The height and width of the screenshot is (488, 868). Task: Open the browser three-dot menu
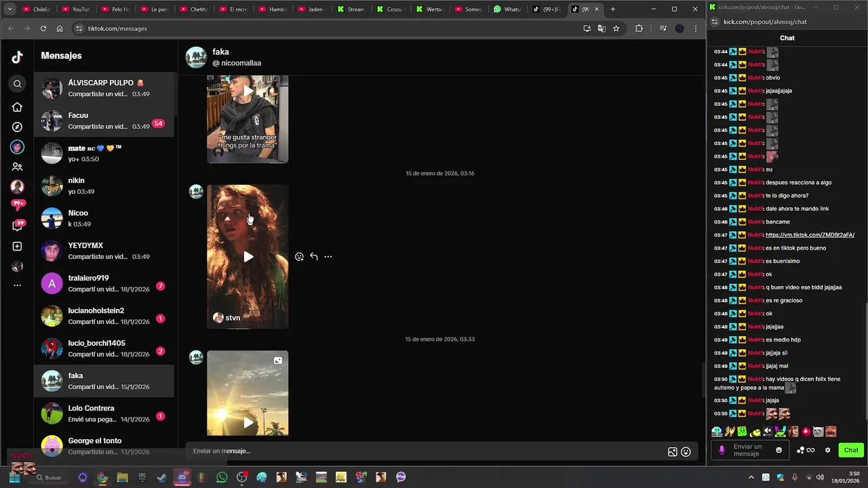pyautogui.click(x=696, y=28)
